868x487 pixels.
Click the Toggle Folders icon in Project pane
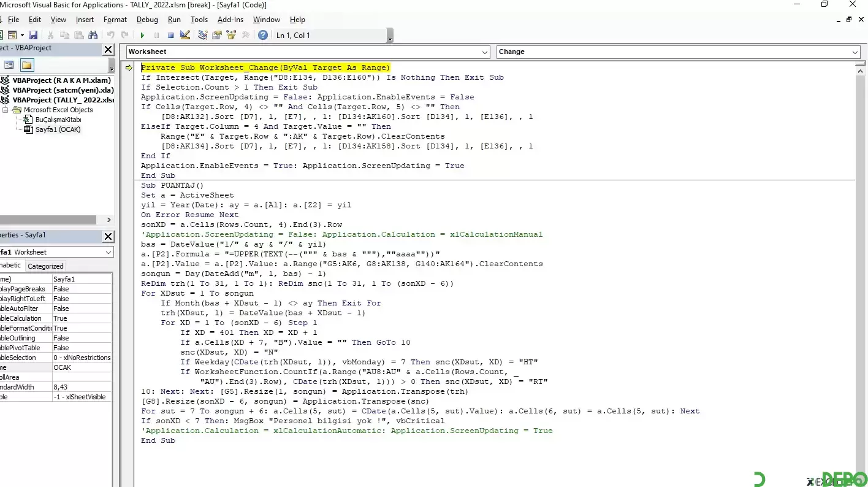click(26, 65)
